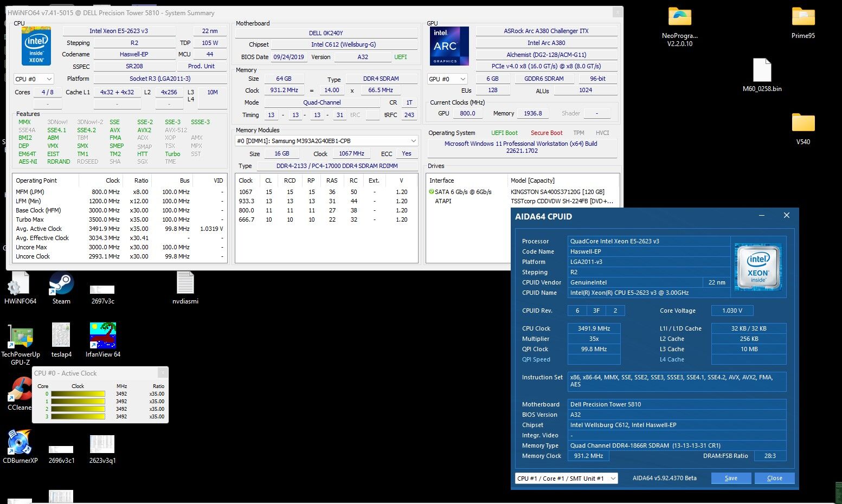Launch CDBurnerXP from the desktop
842x504 pixels.
pos(20,447)
